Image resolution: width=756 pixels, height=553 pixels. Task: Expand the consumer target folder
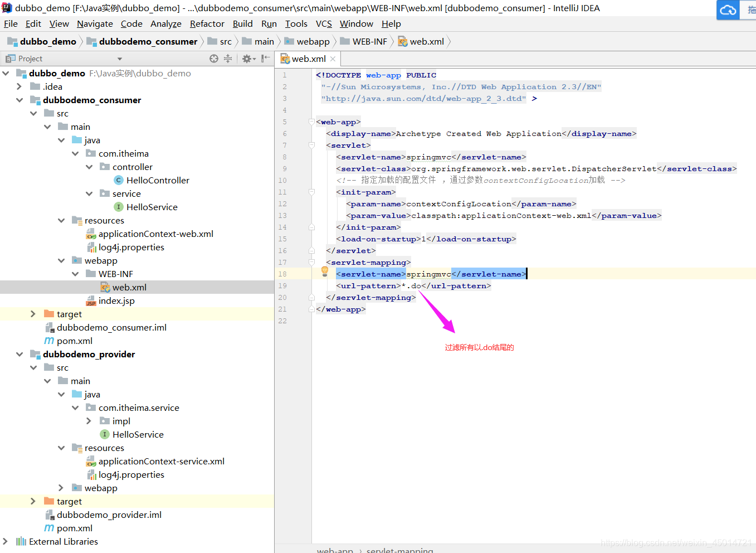[x=33, y=314]
